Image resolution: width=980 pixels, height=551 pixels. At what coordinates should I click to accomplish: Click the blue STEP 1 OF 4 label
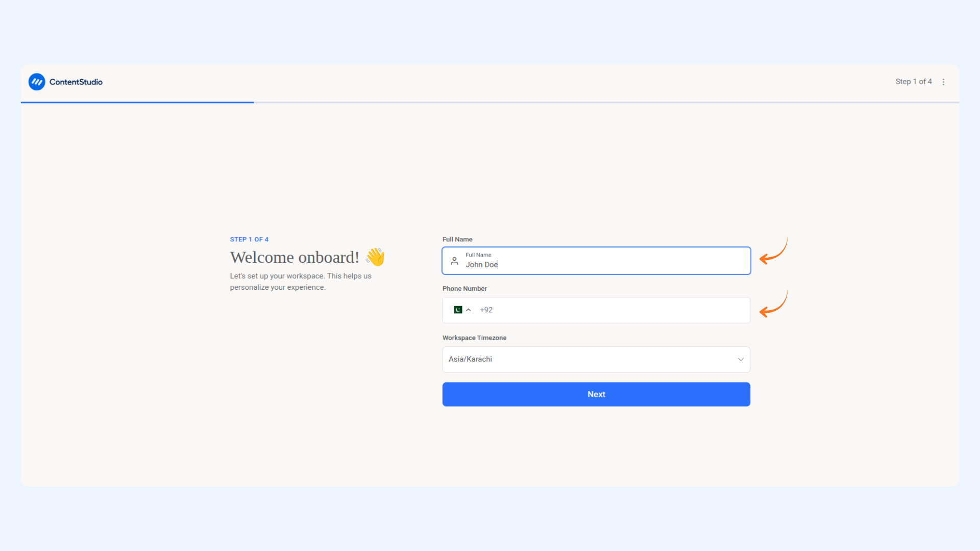tap(249, 239)
